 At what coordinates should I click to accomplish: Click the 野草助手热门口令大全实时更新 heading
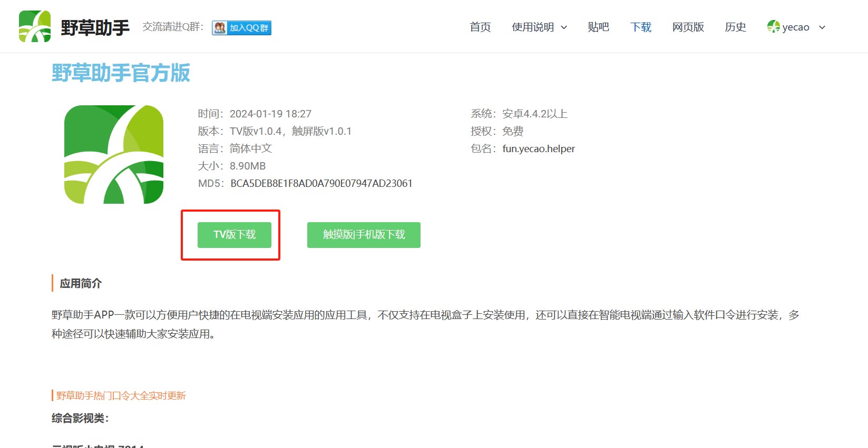tap(121, 396)
